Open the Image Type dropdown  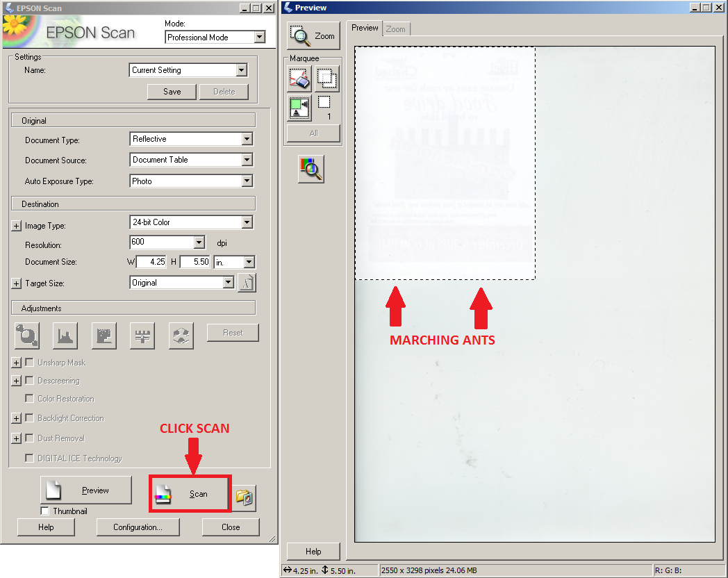pos(191,222)
